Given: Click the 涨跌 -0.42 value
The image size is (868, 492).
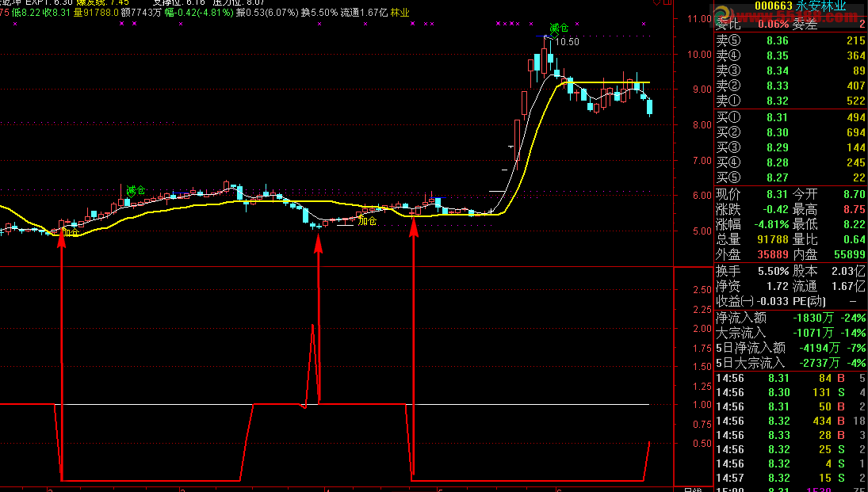Looking at the screenshot, I should click(775, 209).
